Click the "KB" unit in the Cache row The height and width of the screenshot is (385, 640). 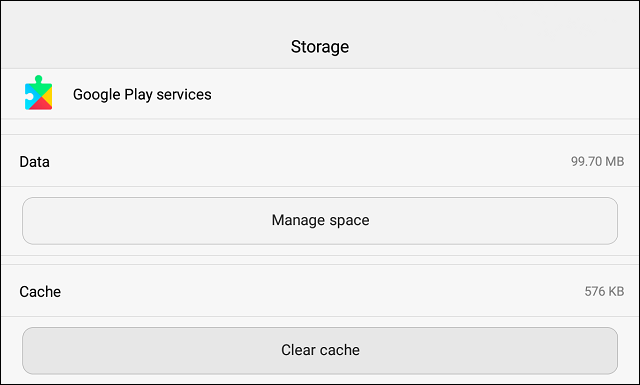(x=616, y=292)
